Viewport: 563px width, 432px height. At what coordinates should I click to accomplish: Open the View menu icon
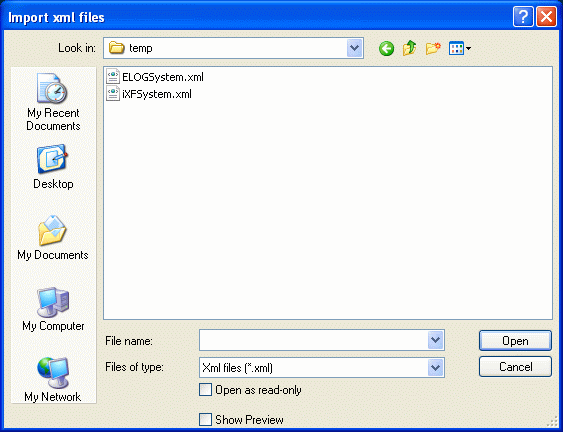click(x=460, y=48)
